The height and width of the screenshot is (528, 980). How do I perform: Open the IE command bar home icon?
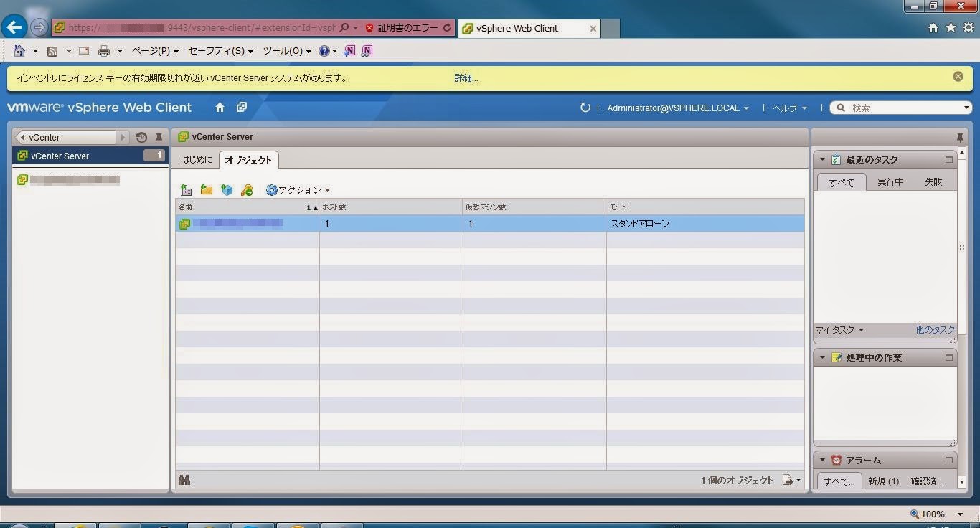click(19, 51)
